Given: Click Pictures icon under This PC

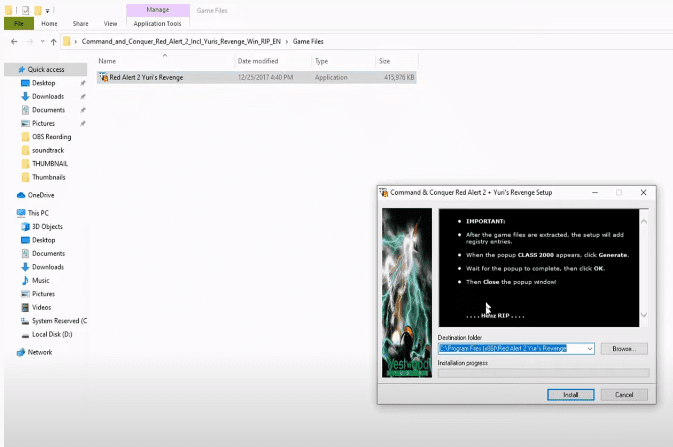Looking at the screenshot, I should [x=25, y=294].
